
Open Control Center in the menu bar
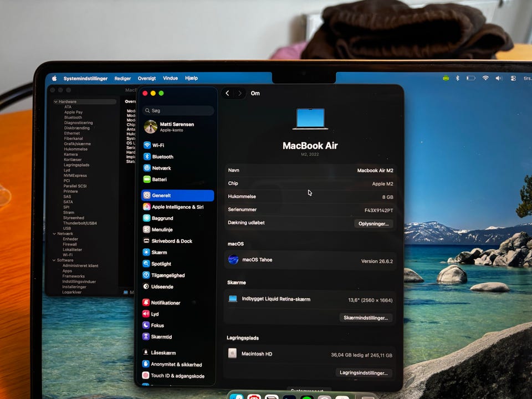513,78
